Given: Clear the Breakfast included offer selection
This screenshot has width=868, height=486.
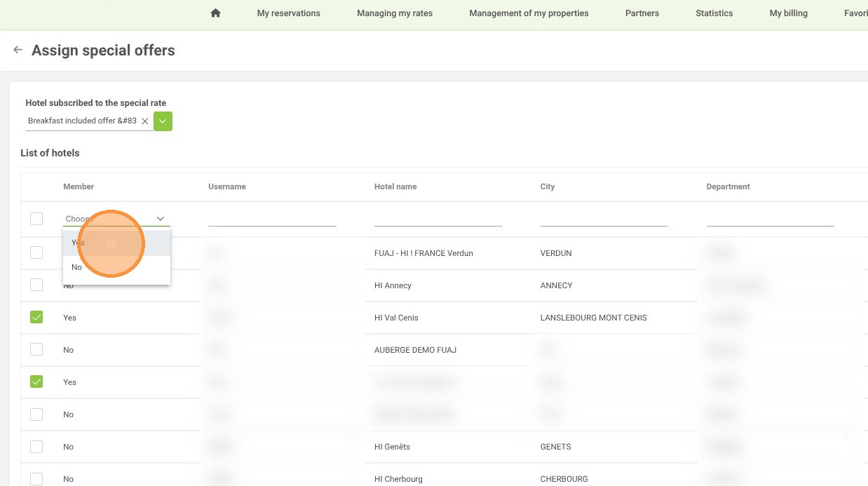Looking at the screenshot, I should 145,121.
